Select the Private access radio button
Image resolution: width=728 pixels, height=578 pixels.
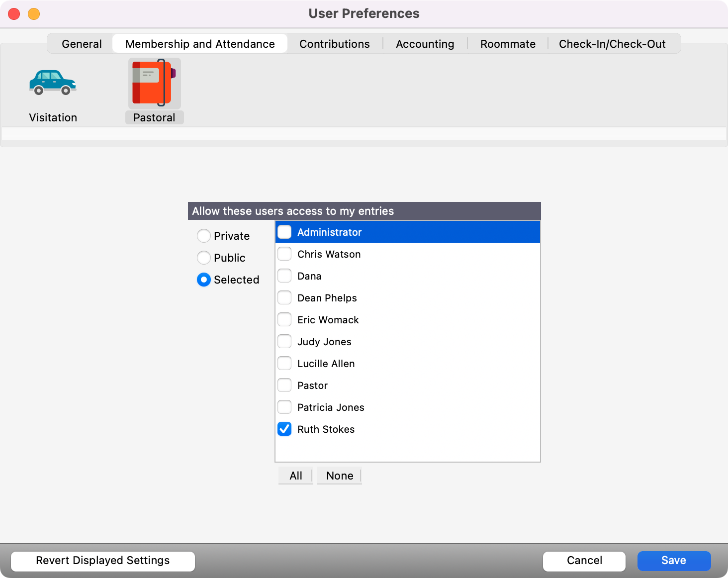[203, 236]
